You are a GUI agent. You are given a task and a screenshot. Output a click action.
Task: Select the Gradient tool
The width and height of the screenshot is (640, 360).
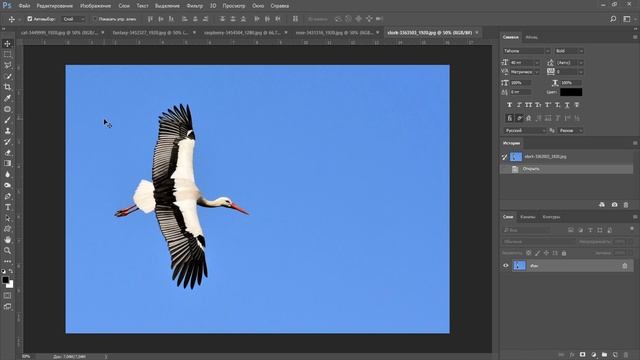(x=7, y=163)
